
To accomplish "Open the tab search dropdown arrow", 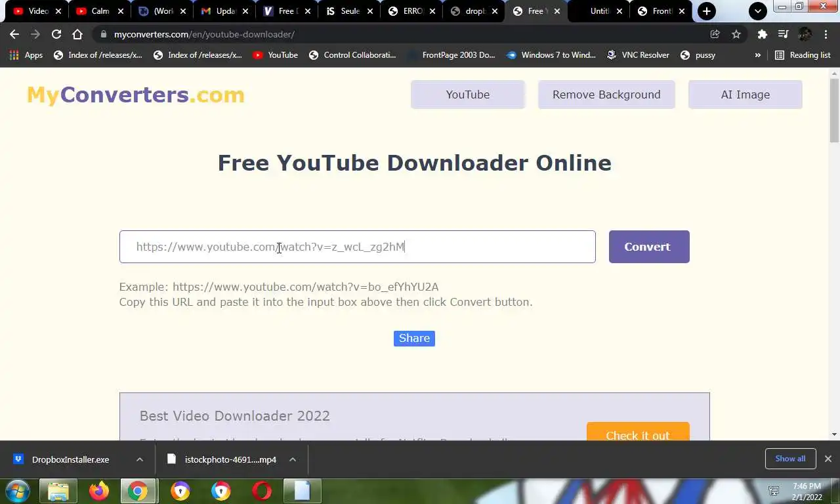I will [x=758, y=11].
